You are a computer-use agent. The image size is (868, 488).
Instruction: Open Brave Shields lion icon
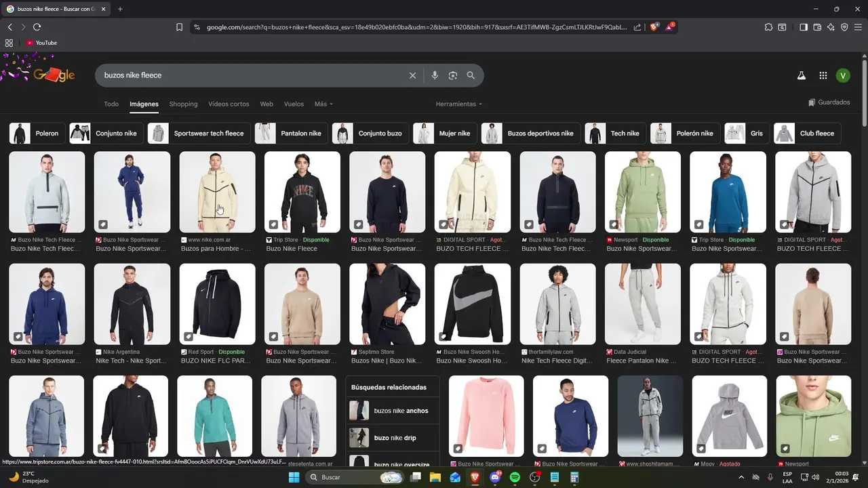click(654, 27)
